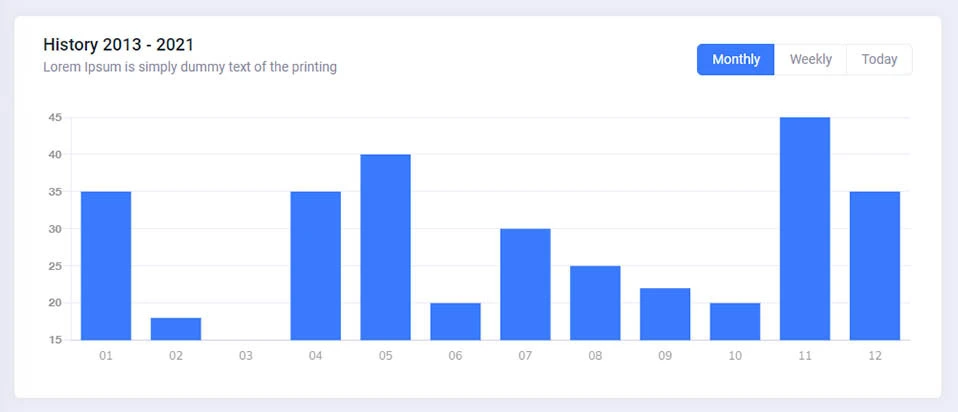Image resolution: width=958 pixels, height=412 pixels.
Task: Click the 15 y-axis label
Action: 55,340
